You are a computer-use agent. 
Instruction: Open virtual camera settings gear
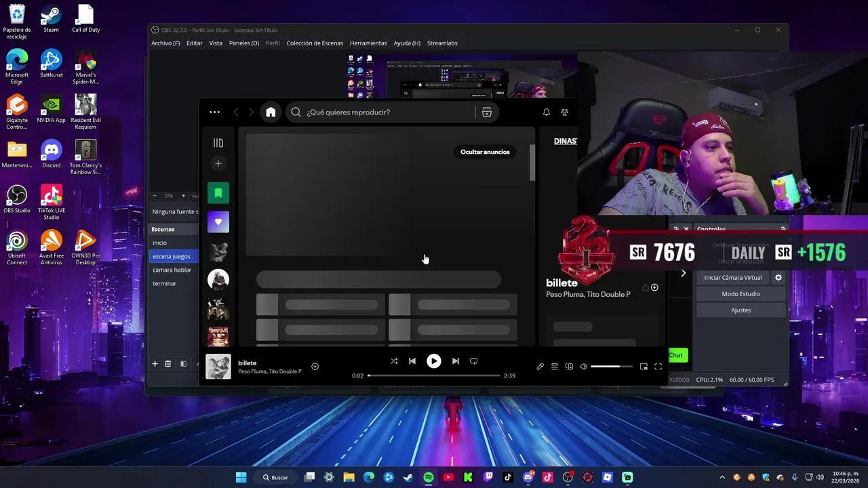point(778,278)
